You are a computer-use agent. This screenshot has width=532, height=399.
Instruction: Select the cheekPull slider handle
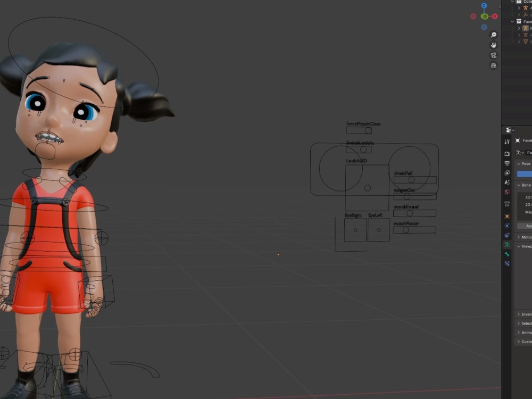(412, 180)
